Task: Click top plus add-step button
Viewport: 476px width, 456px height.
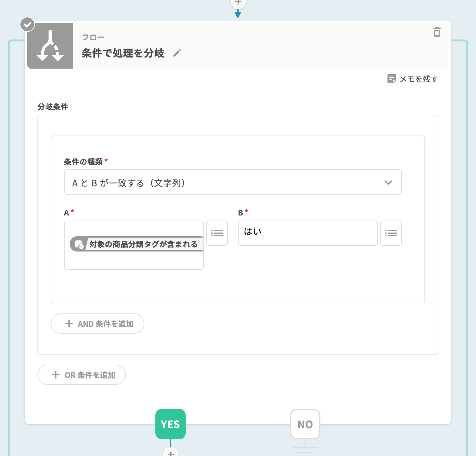Action: (x=238, y=2)
